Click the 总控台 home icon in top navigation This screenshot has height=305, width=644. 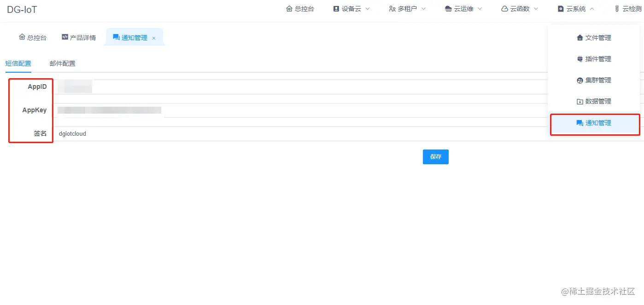pos(289,9)
